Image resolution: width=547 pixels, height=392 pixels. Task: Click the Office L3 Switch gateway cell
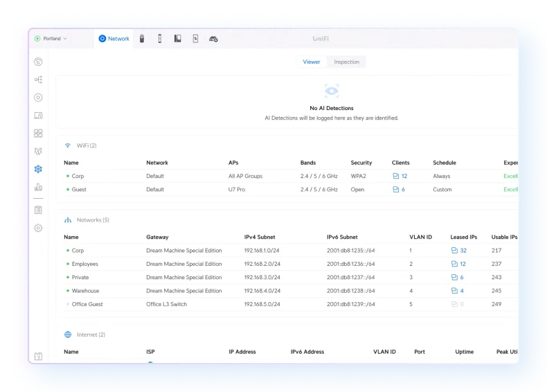click(x=166, y=304)
